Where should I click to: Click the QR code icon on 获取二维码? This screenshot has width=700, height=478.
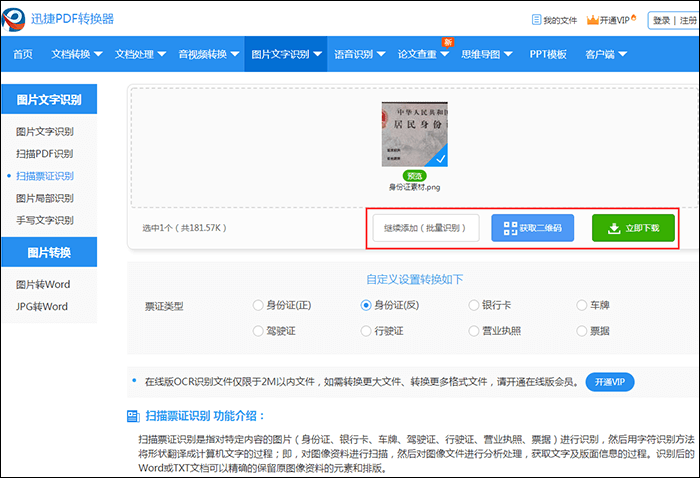510,228
